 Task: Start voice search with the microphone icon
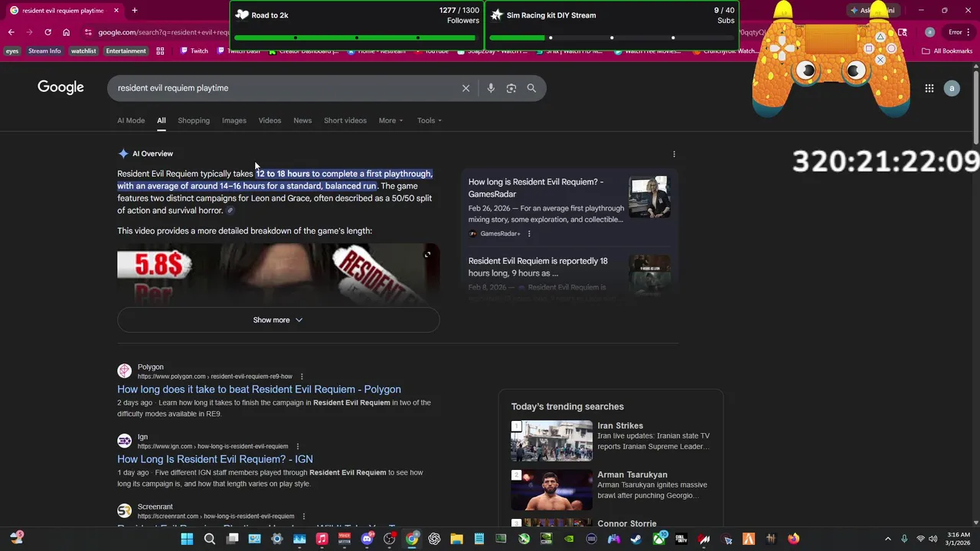click(x=491, y=88)
